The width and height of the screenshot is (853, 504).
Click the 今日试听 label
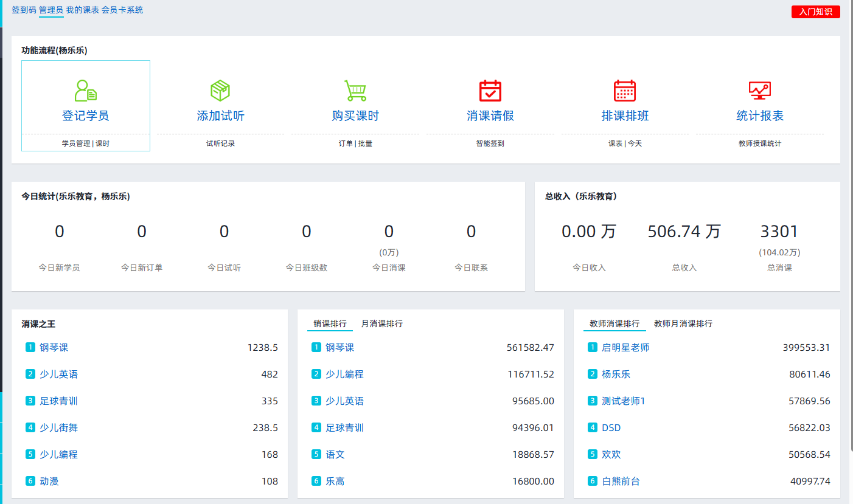pyautogui.click(x=224, y=268)
